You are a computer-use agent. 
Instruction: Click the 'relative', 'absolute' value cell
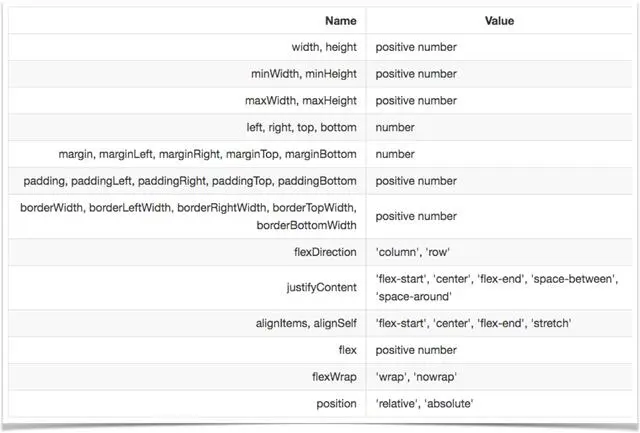423,404
